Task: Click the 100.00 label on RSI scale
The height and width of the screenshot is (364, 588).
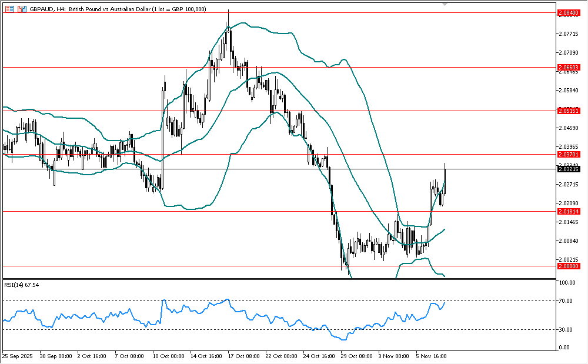Action: click(x=567, y=283)
